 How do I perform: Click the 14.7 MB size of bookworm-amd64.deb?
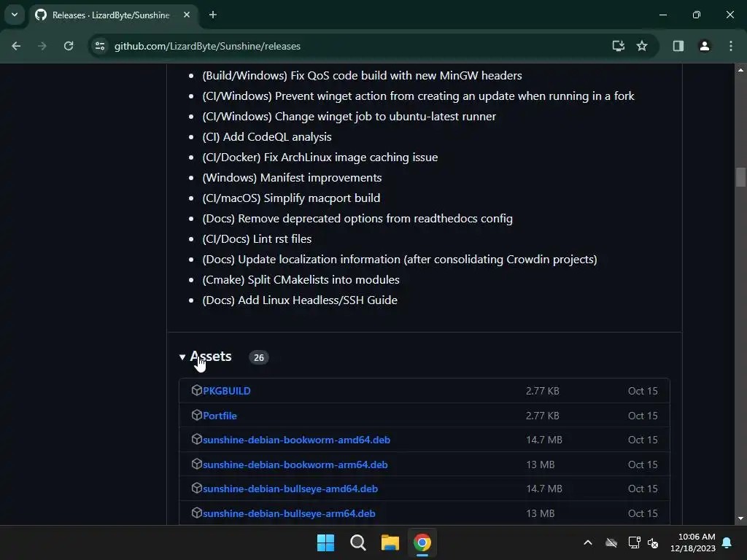pos(544,440)
